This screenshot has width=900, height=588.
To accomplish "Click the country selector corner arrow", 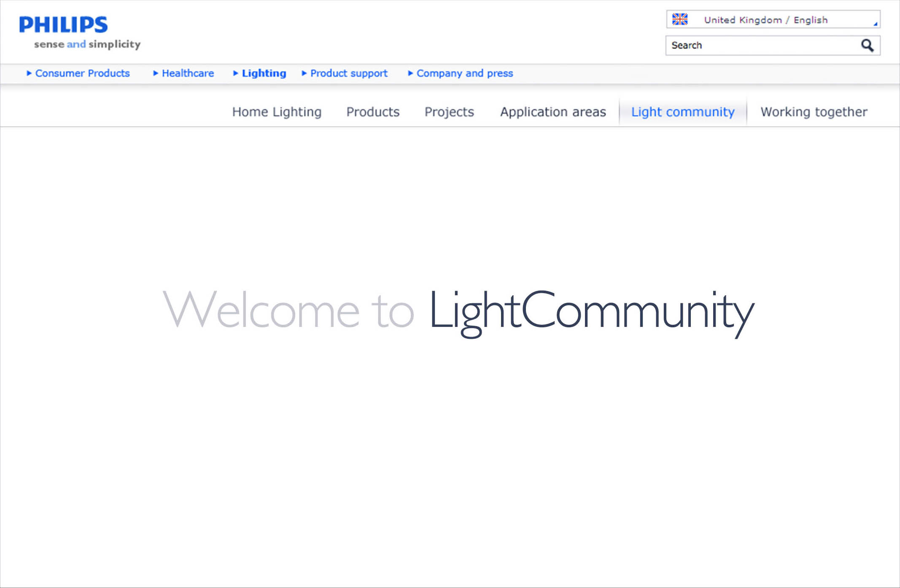I will [x=876, y=24].
